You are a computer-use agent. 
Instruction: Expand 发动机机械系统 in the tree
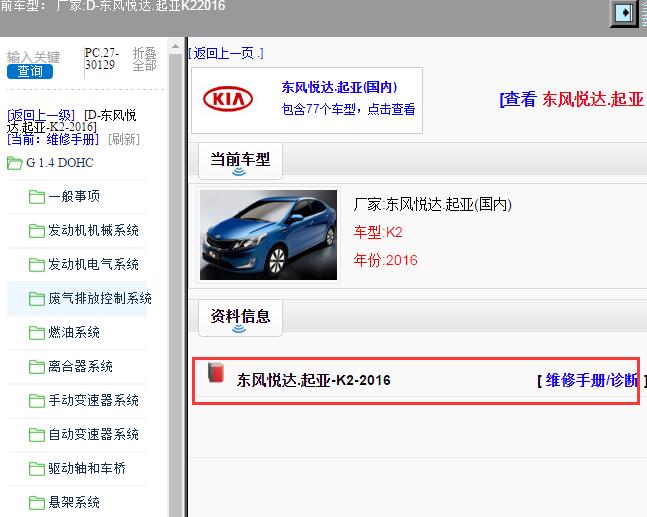click(x=93, y=230)
